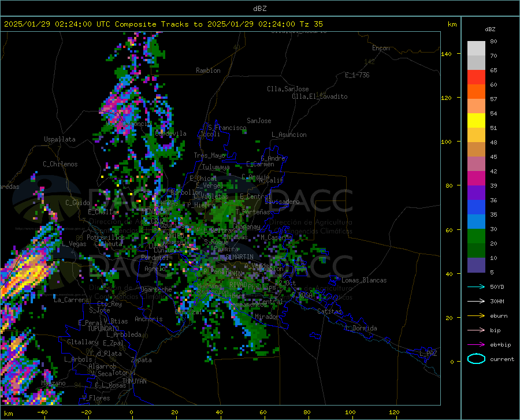Click the 'Tulumaya' place label

tap(216, 167)
